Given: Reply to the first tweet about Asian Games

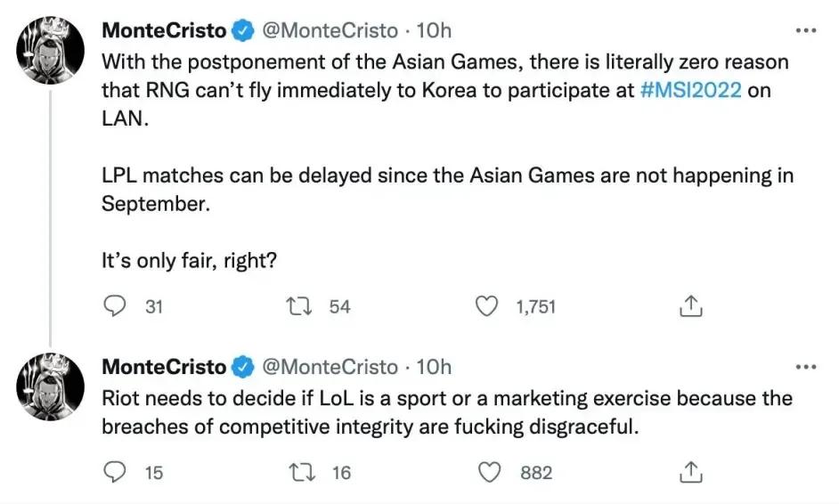Looking at the screenshot, I should point(114,306).
